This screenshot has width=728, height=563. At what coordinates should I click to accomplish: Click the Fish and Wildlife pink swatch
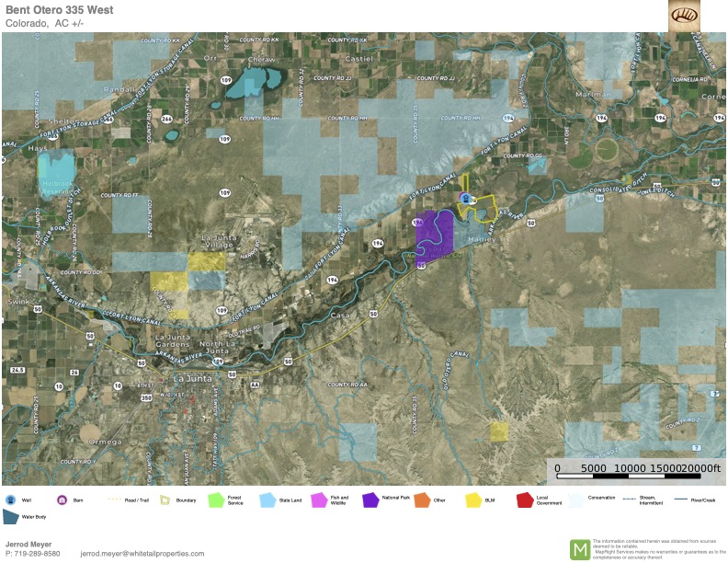[x=319, y=500]
